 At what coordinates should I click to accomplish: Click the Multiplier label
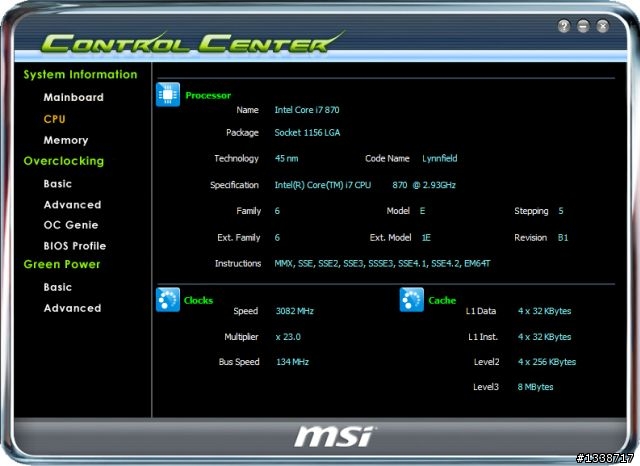(x=241, y=337)
